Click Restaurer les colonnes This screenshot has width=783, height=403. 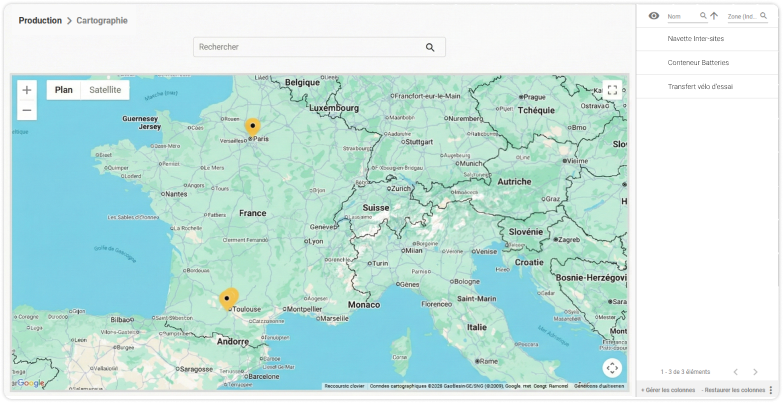pyautogui.click(x=733, y=390)
